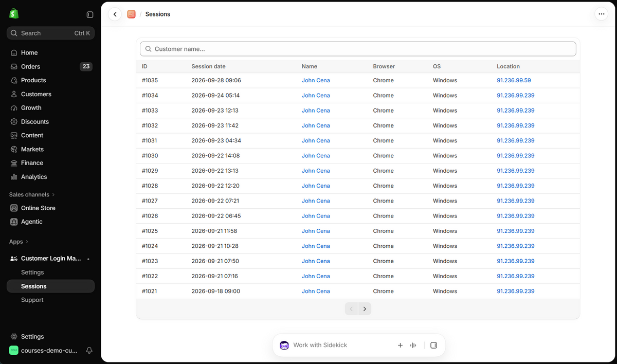Screen dimensions: 617x364
Task: Click session ID #1029
Action: coord(150,171)
